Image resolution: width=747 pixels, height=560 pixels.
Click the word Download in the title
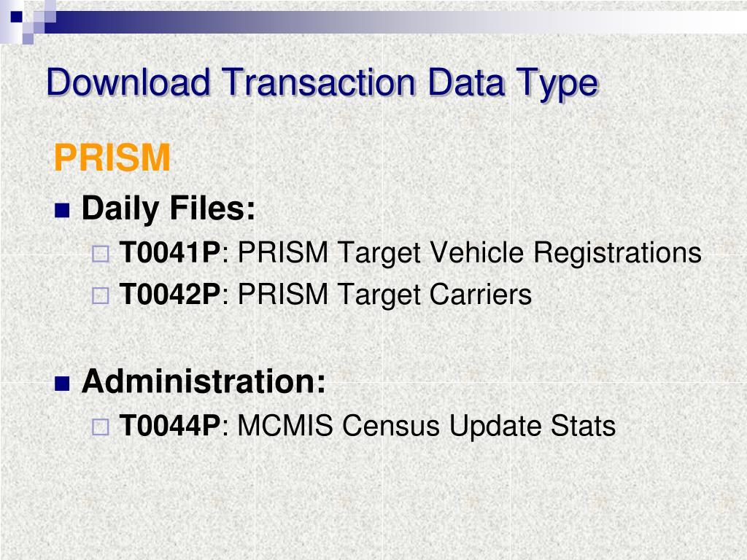(128, 82)
